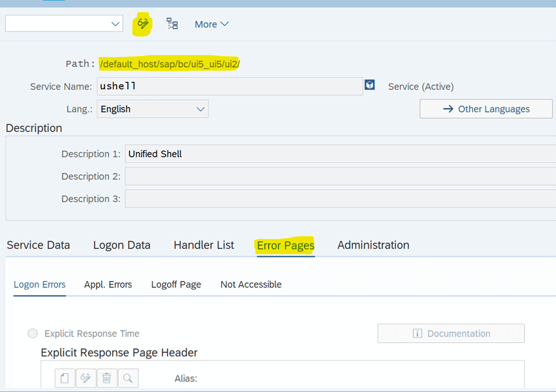The height and width of the screenshot is (392, 556).
Task: Click the trash delete icon
Action: click(106, 378)
